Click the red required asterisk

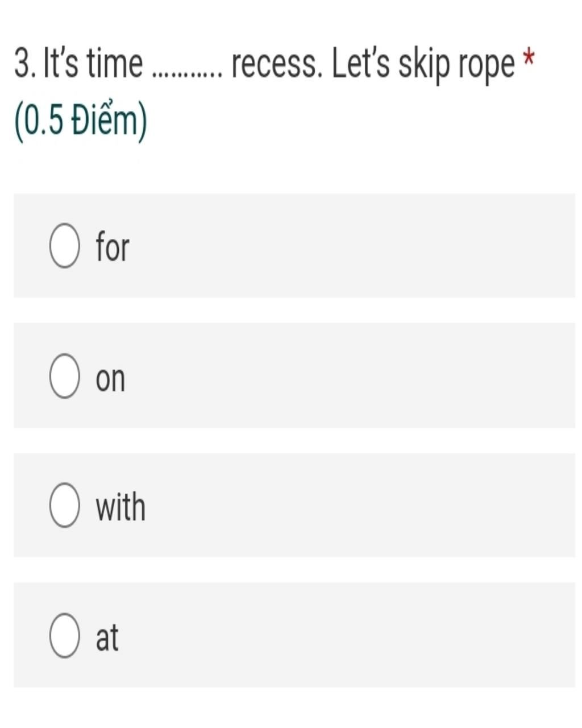[529, 59]
